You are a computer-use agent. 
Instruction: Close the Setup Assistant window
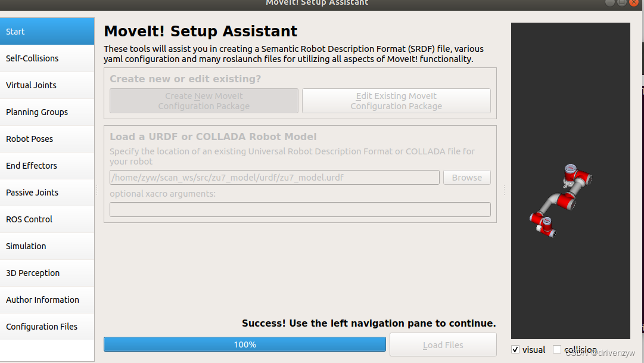(634, 2)
